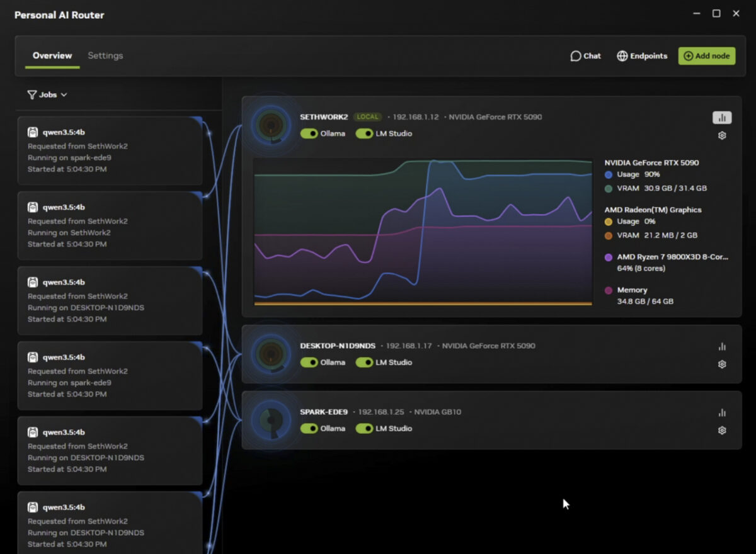Click the LOCAL badge on SETHWORK2
The image size is (756, 554).
(x=367, y=117)
